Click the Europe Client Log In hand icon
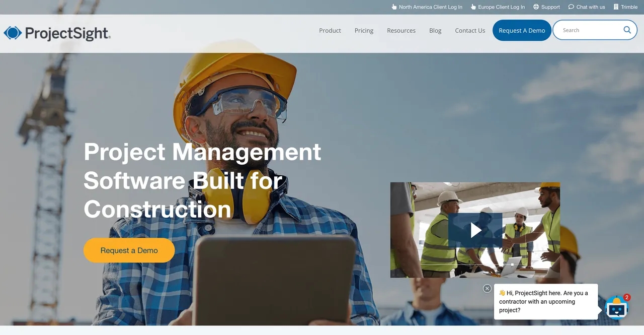Image resolution: width=644 pixels, height=335 pixels. 473,7
